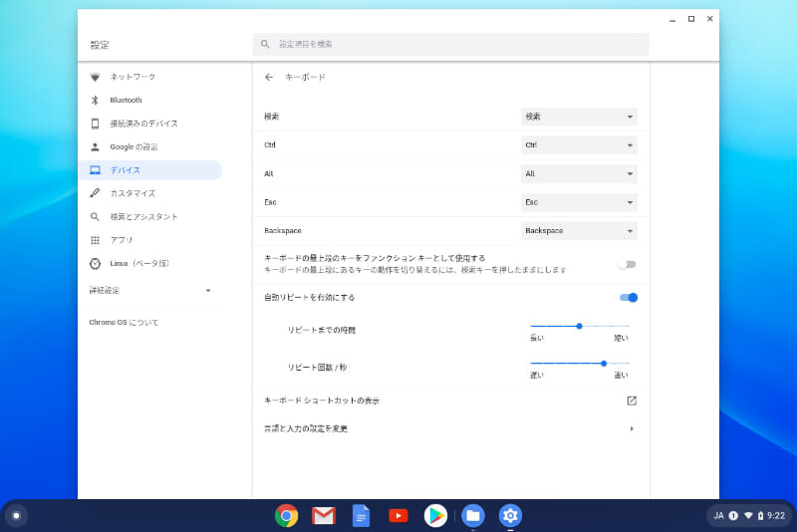The image size is (797, 532).
Task: Click 言語と入力の設定を変更 row
Action: pos(451,428)
